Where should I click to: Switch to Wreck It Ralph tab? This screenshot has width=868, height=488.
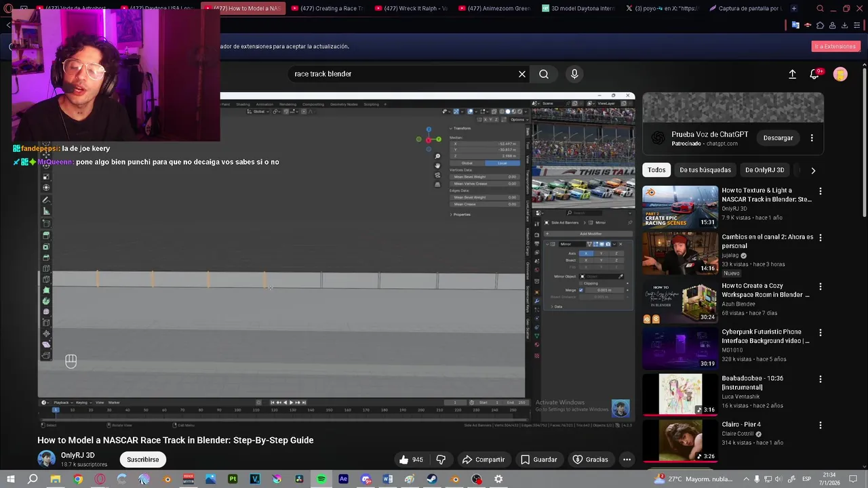point(411,8)
